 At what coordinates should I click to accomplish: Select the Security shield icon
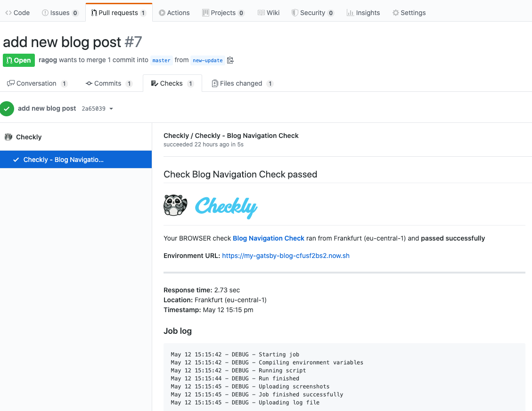(x=295, y=13)
